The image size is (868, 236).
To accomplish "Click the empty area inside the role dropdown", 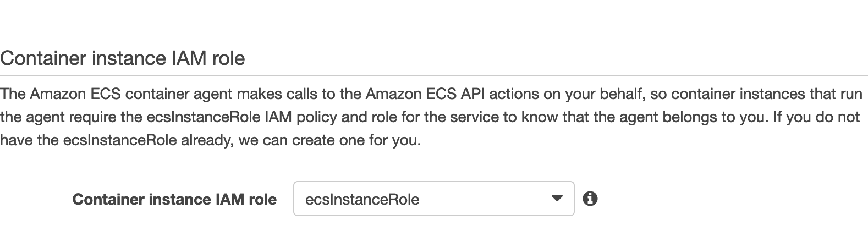I will [x=484, y=199].
